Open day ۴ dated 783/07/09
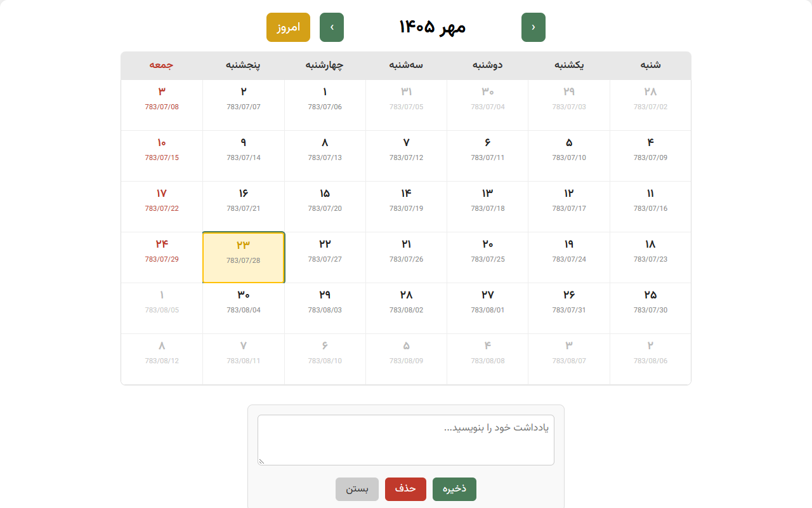812x508 pixels. pos(650,156)
